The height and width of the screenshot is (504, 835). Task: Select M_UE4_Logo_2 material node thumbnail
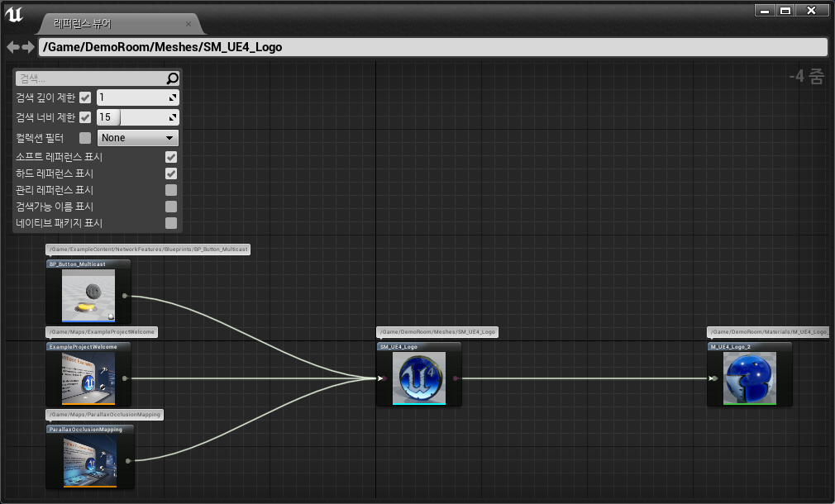point(750,378)
